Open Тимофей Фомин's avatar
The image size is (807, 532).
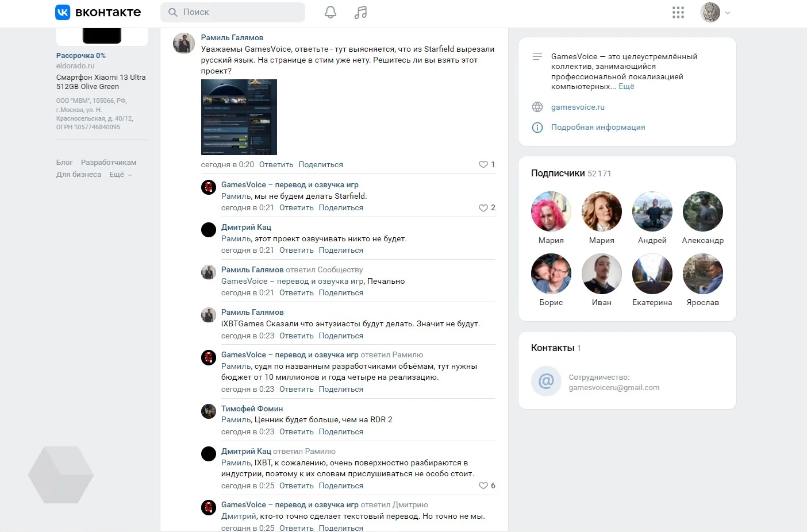209,411
